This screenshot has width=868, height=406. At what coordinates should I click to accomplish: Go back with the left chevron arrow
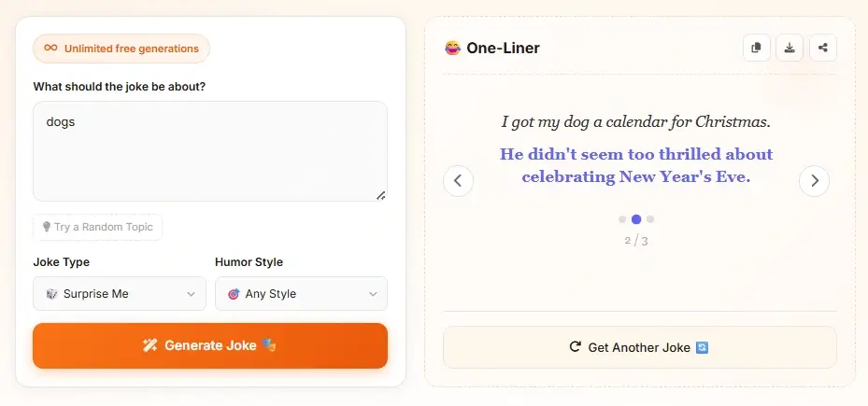[458, 181]
